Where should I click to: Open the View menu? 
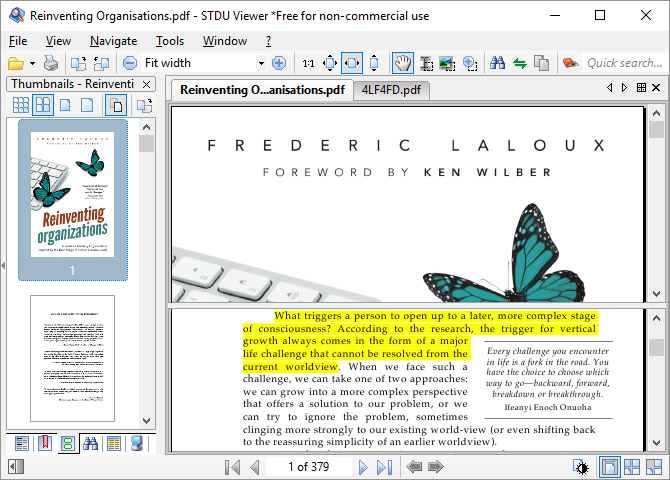pos(58,41)
